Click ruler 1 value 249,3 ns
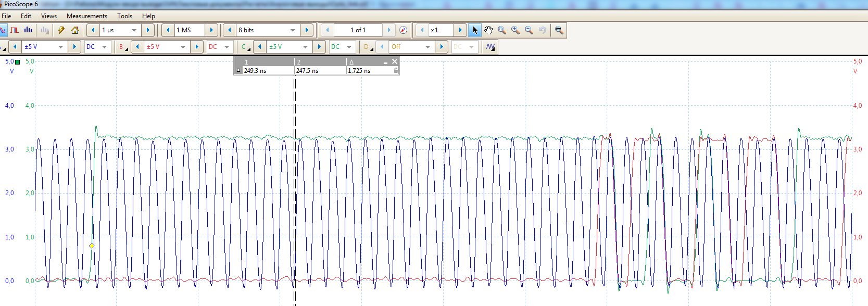Screen dimensions: 868x306 [x=255, y=71]
